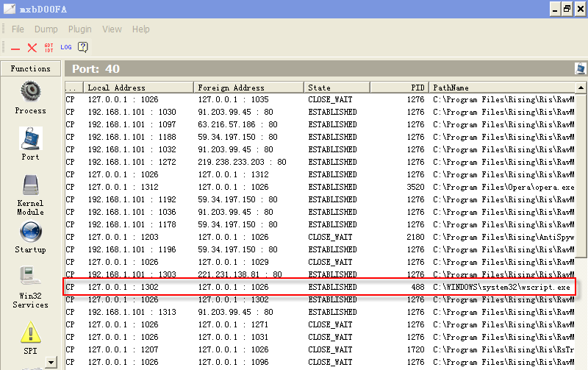The image size is (588, 370).
Task: Restore down the mxbD00FA window
Action: tap(567, 9)
